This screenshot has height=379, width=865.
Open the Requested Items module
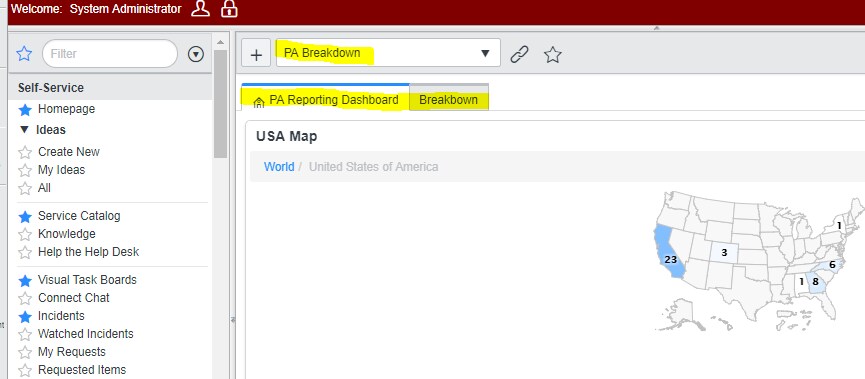(82, 370)
